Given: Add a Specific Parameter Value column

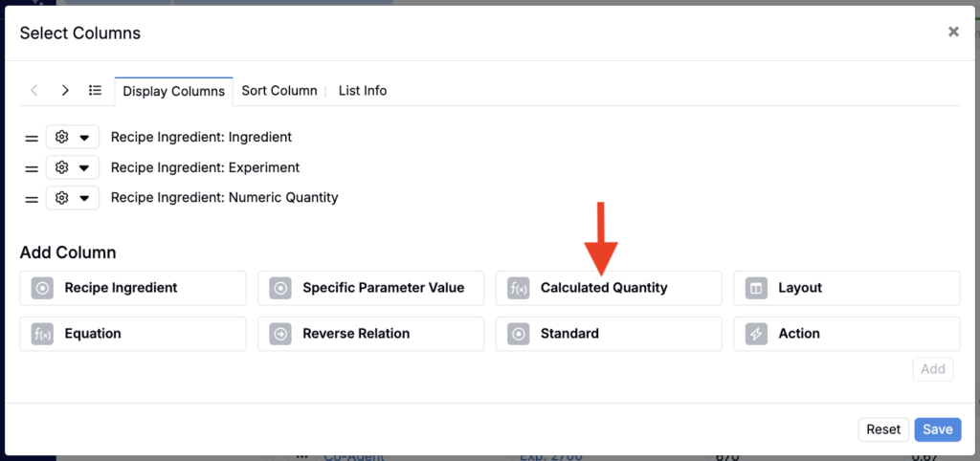Looking at the screenshot, I should pyautogui.click(x=370, y=288).
